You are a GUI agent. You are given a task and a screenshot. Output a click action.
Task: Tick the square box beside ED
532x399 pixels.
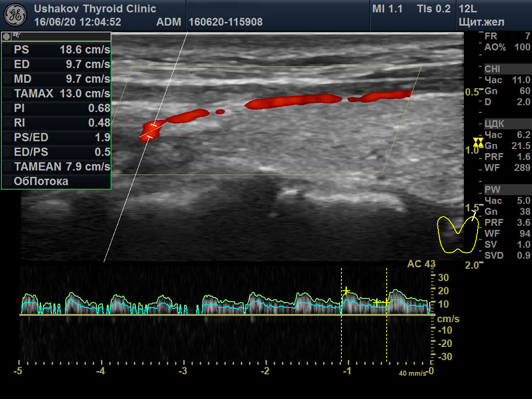[x=7, y=64]
